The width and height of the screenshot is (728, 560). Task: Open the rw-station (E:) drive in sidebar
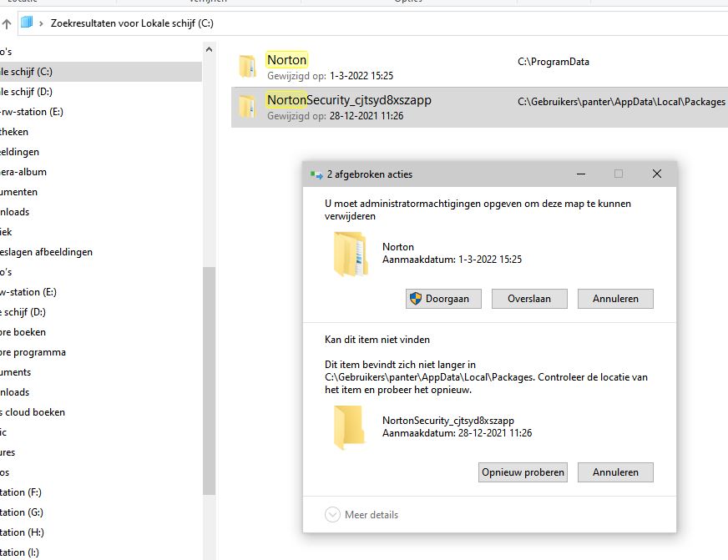pos(32,112)
